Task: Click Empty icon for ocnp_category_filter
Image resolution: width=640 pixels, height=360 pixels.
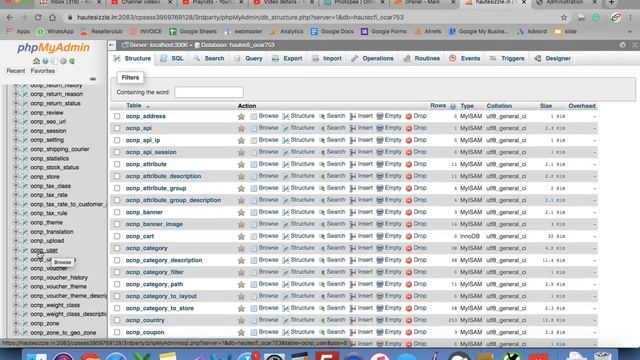Action: [x=380, y=272]
